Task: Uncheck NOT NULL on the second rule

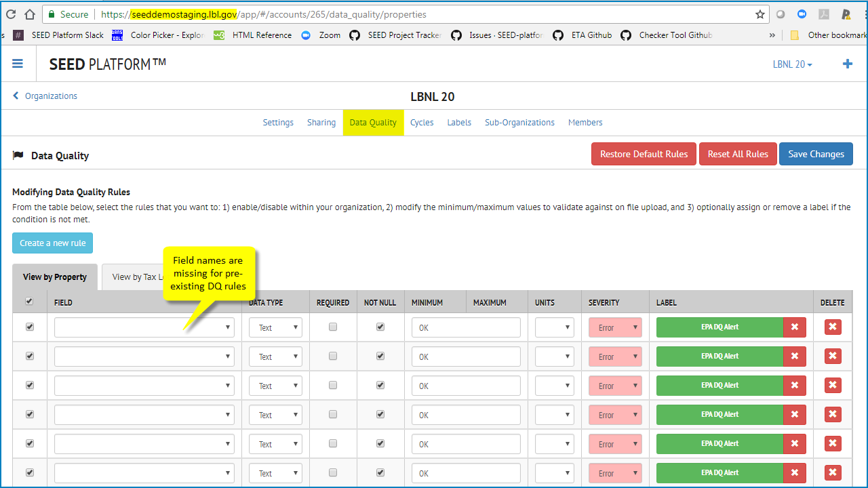Action: coord(380,356)
